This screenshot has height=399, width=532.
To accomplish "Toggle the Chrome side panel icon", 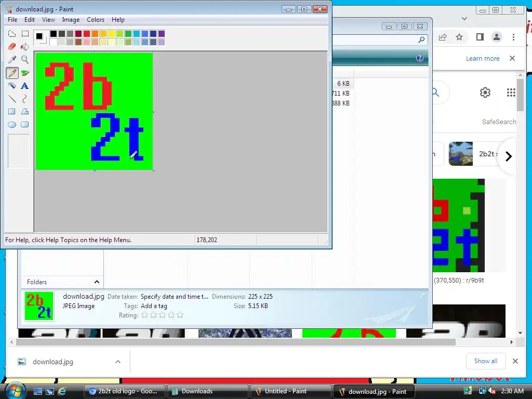I will (x=480, y=37).
